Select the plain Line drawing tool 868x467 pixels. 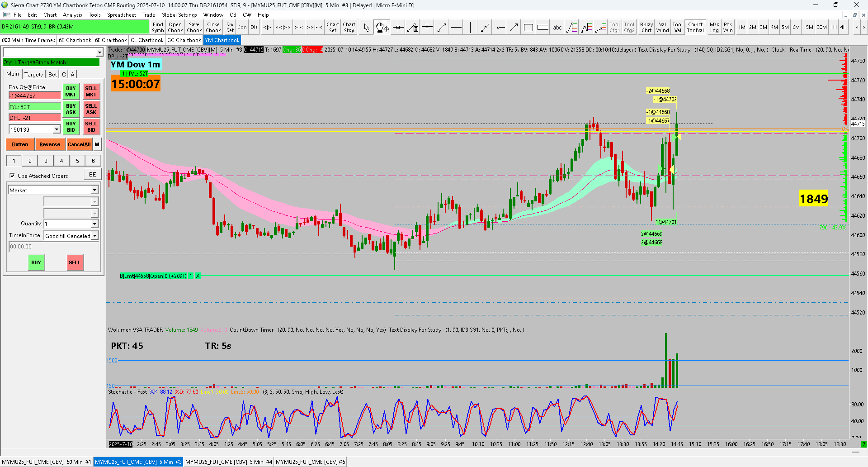pyautogui.click(x=442, y=28)
